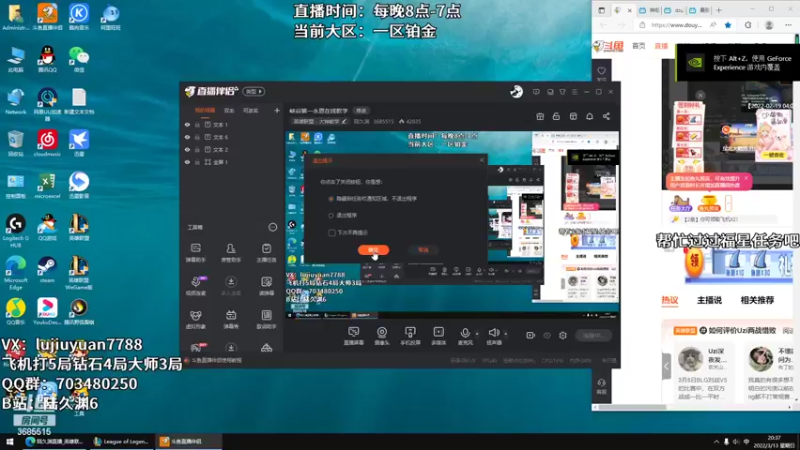Open the 弹幕助手 tool in the toolbox
The height and width of the screenshot is (450, 800).
coord(195,253)
